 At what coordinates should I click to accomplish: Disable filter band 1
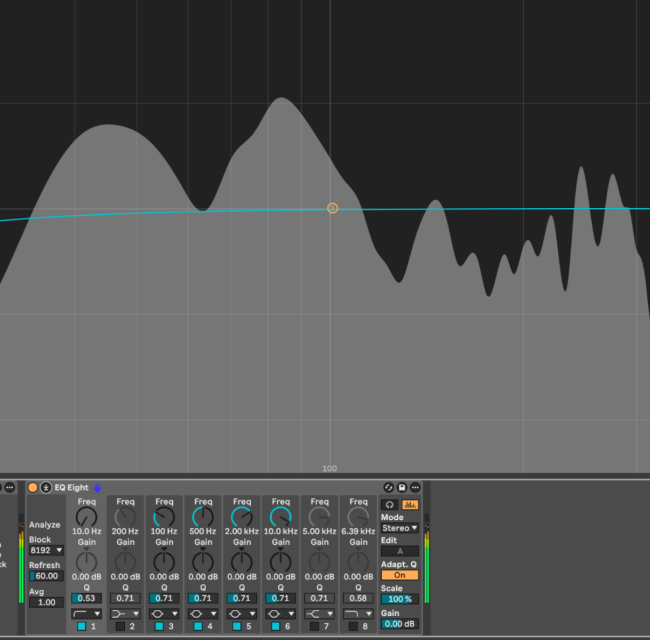81,626
